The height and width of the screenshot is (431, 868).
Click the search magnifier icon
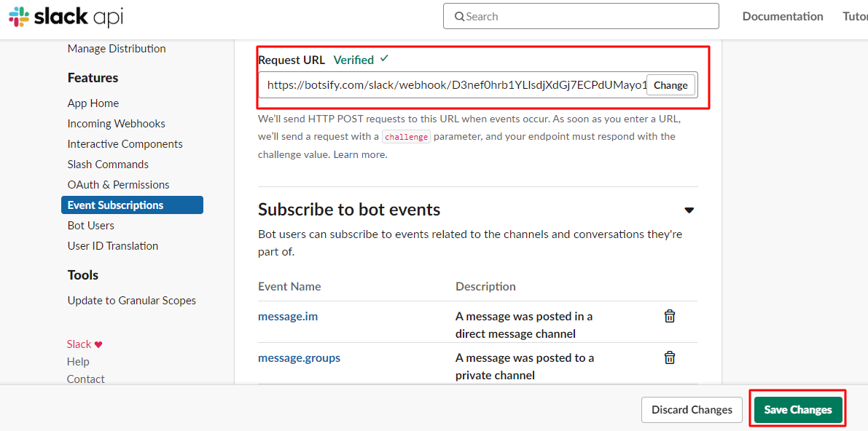460,17
